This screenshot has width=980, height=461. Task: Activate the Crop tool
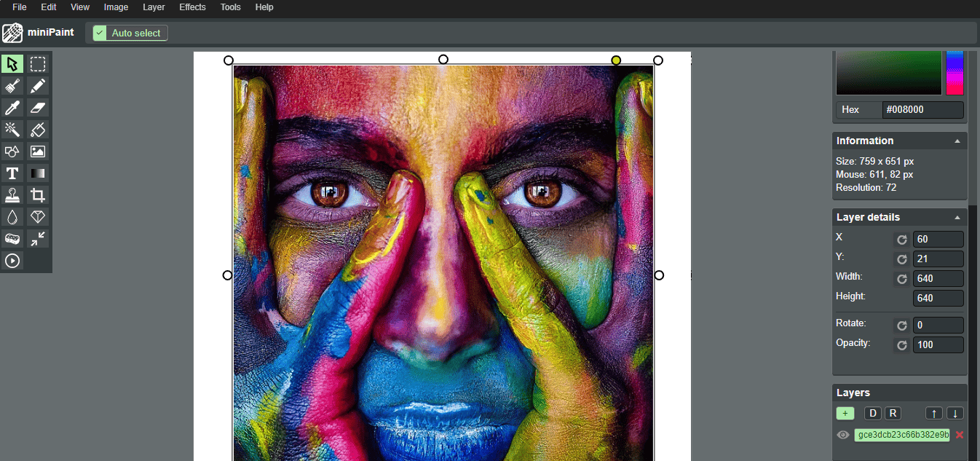pyautogui.click(x=38, y=194)
